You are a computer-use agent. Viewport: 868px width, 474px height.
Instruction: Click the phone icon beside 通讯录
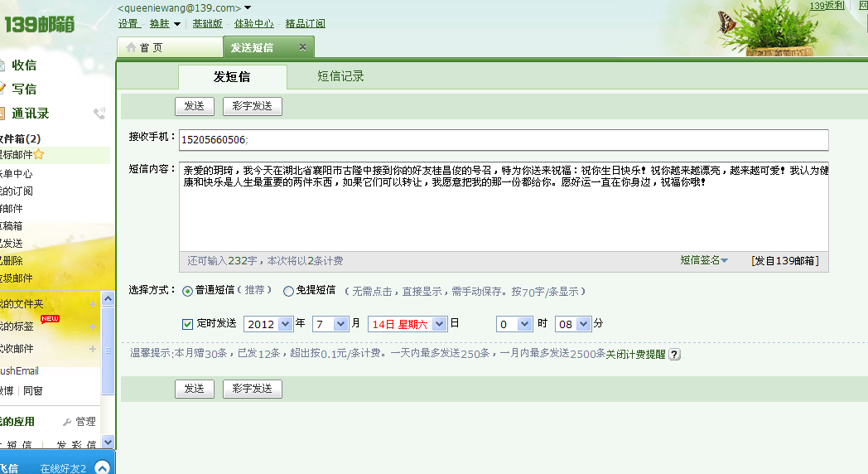[x=99, y=114]
